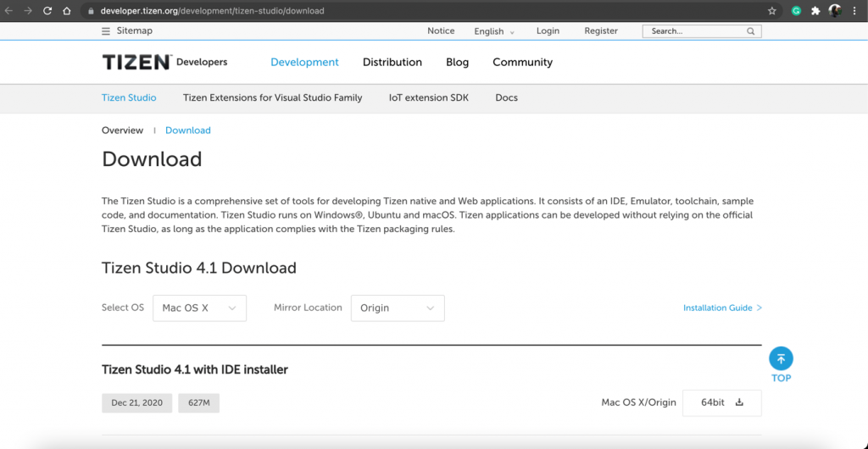Click the Dec 21, 2020 date tag
The image size is (868, 449).
tap(136, 403)
